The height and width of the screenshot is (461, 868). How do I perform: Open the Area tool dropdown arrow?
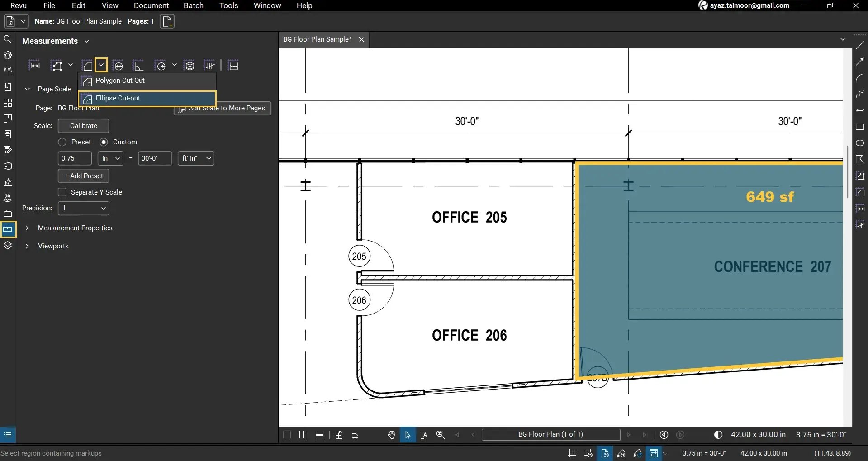[x=71, y=65]
